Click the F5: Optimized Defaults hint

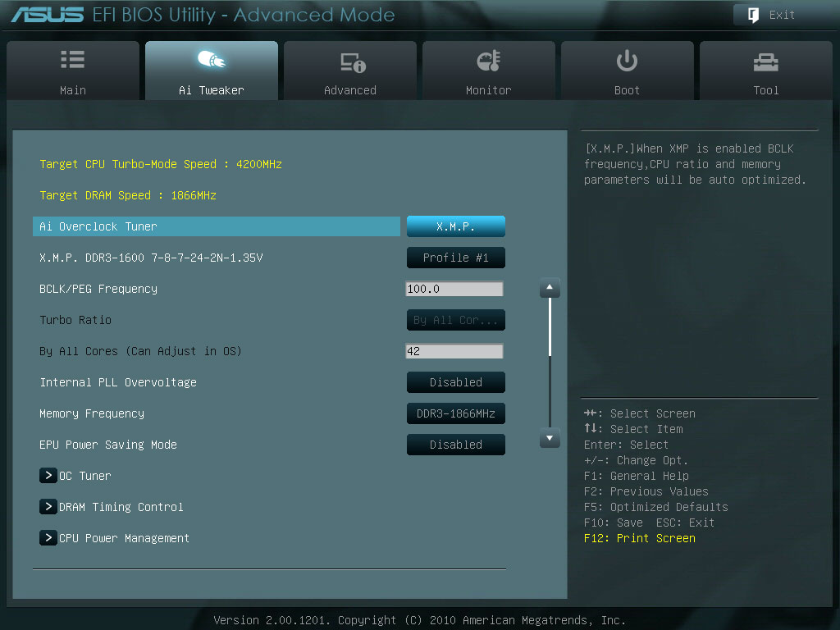(x=656, y=507)
